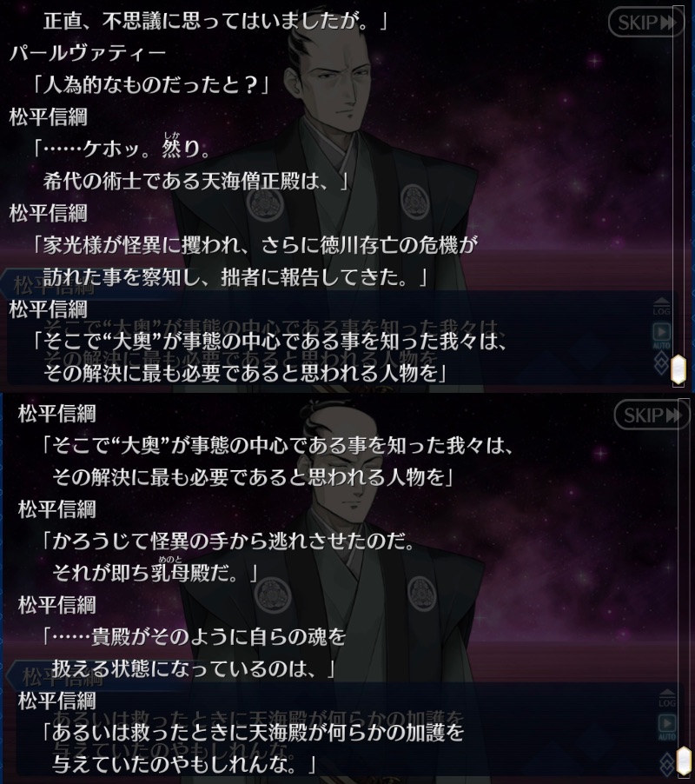
Task: Open the LOG icon in the upper panel
Action: click(x=661, y=307)
